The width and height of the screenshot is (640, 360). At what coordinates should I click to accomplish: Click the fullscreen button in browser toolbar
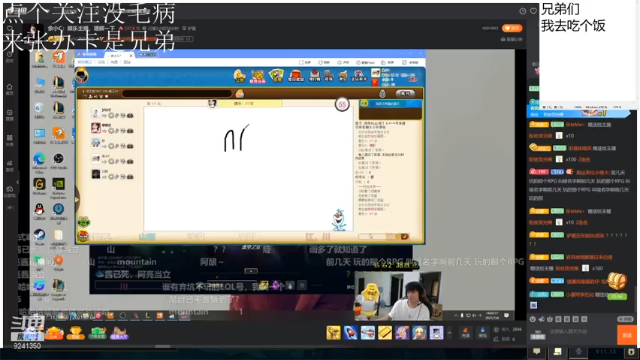tap(304, 62)
